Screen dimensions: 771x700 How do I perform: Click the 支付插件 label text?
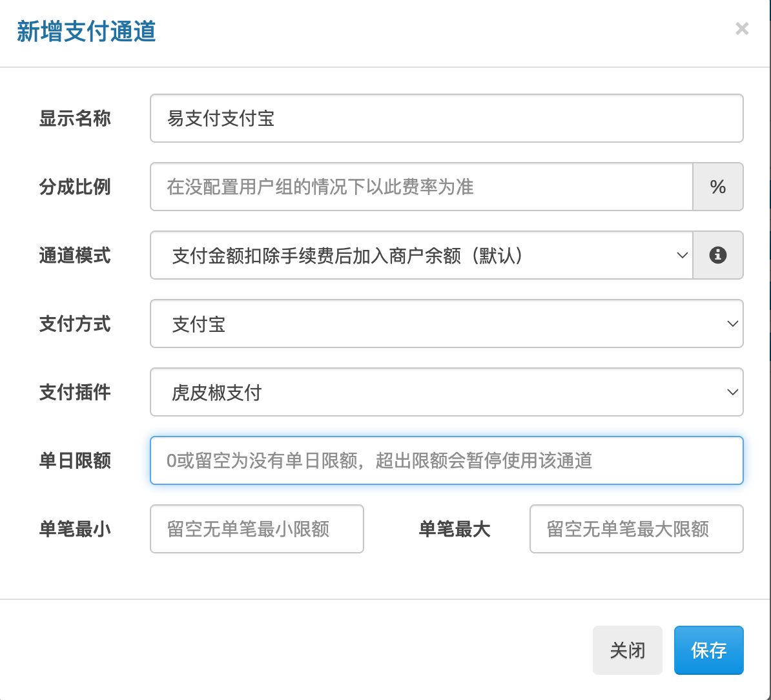tap(75, 392)
